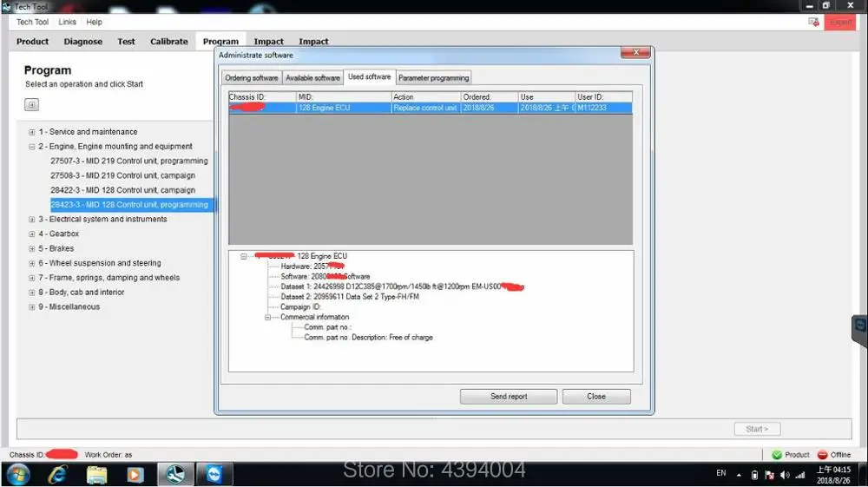Image resolution: width=868 pixels, height=487 pixels.
Task: Click the TeamViewer side panel handle
Action: point(859,331)
